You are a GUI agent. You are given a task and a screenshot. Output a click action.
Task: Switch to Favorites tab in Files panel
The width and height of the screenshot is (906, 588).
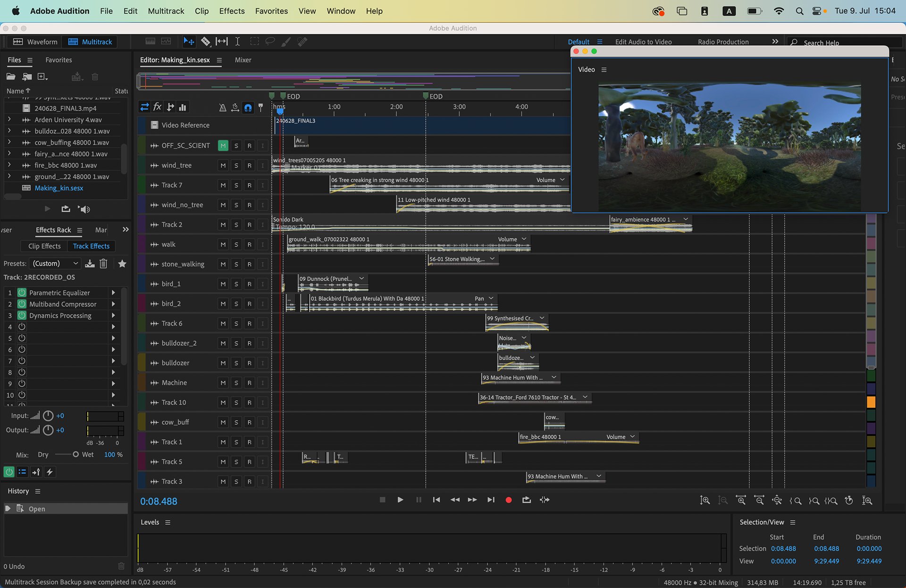(x=59, y=60)
